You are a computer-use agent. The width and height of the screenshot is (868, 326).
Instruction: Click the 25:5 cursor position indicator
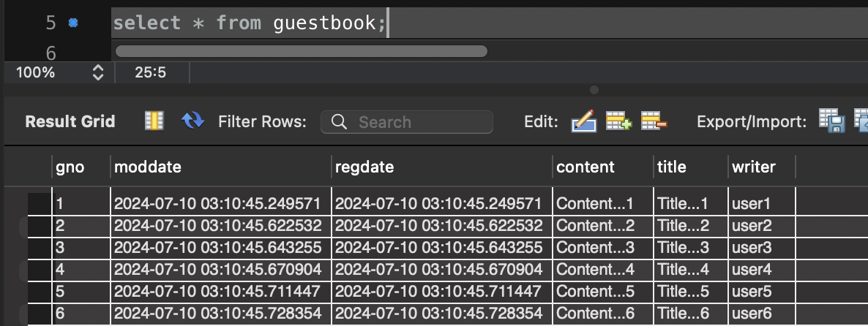(151, 72)
